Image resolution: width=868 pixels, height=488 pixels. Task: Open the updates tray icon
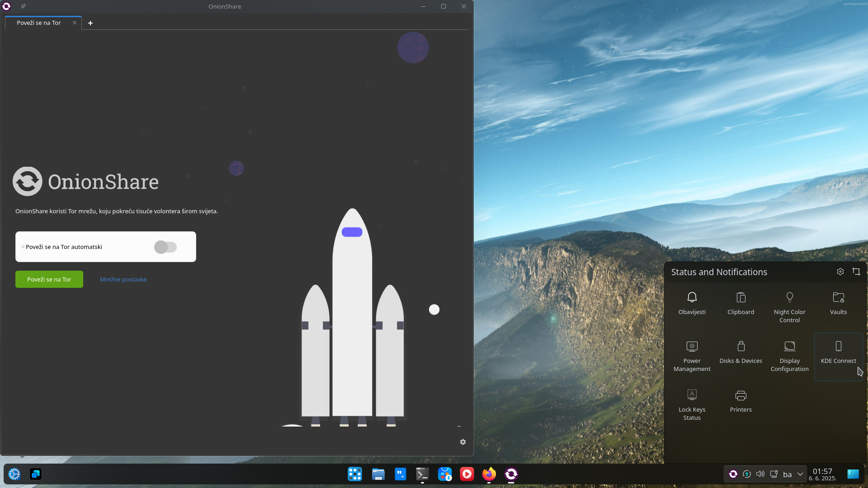click(x=747, y=474)
